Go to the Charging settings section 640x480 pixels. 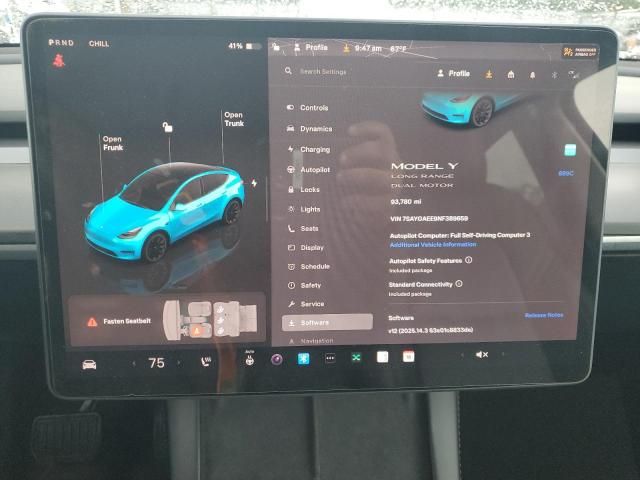pos(314,150)
